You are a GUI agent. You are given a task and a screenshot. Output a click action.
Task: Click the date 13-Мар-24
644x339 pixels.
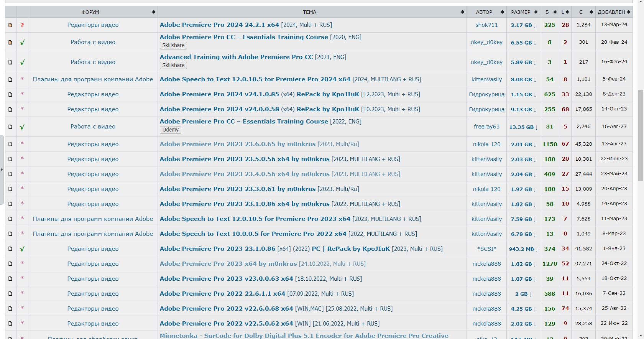614,25
